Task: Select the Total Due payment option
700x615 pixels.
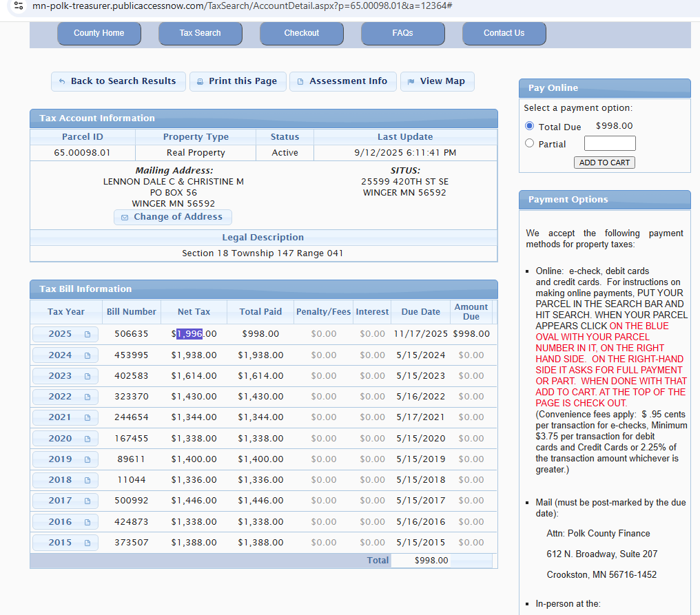Action: pyautogui.click(x=529, y=126)
